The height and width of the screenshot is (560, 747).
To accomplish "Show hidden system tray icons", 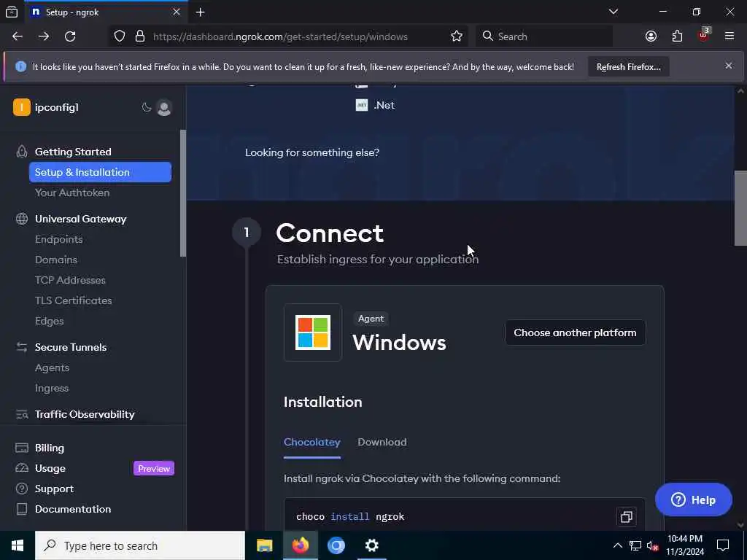I will [x=617, y=545].
